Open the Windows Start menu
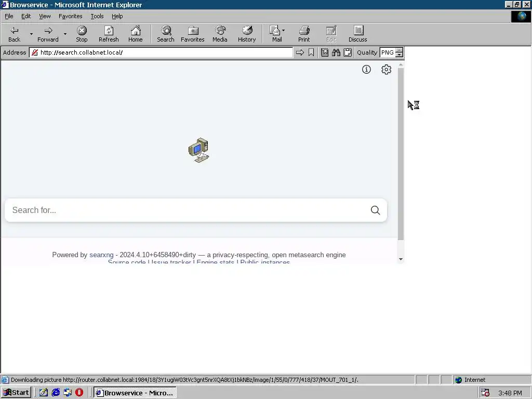The width and height of the screenshot is (532, 399). [16, 393]
